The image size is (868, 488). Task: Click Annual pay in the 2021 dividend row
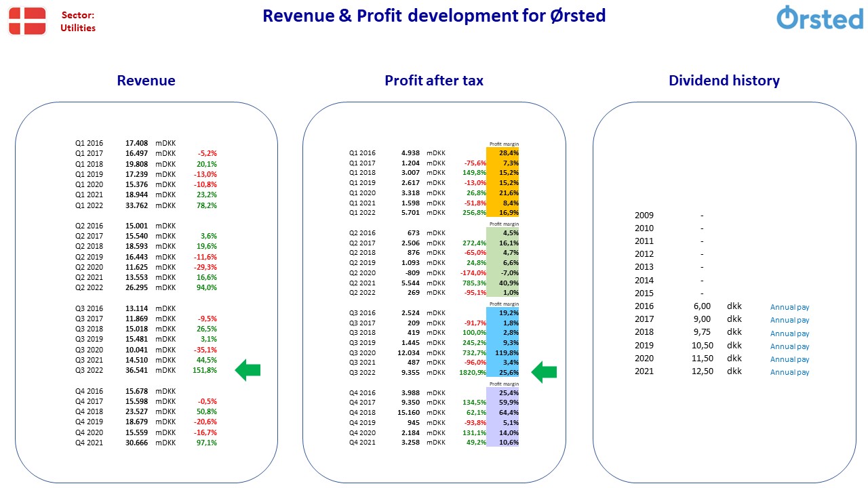tap(789, 372)
